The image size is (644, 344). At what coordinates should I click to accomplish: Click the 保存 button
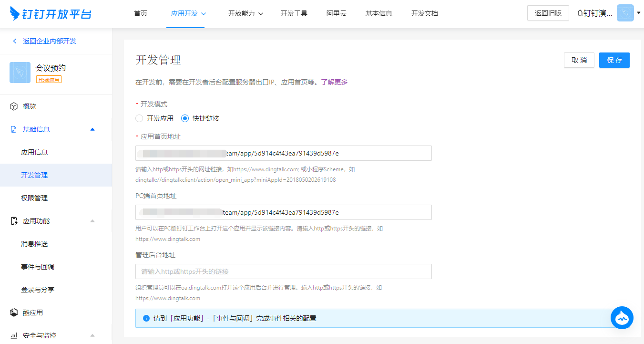click(614, 60)
